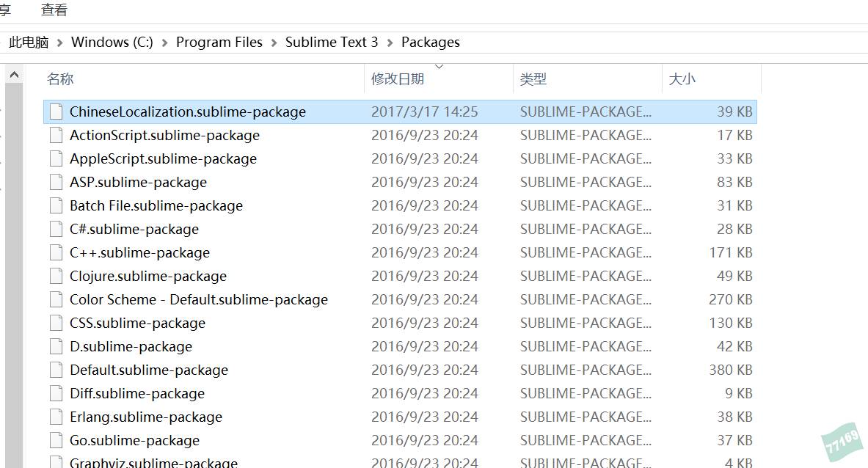The height and width of the screenshot is (468, 868).
Task: Click the D.sublime-package file icon
Action: 56,346
